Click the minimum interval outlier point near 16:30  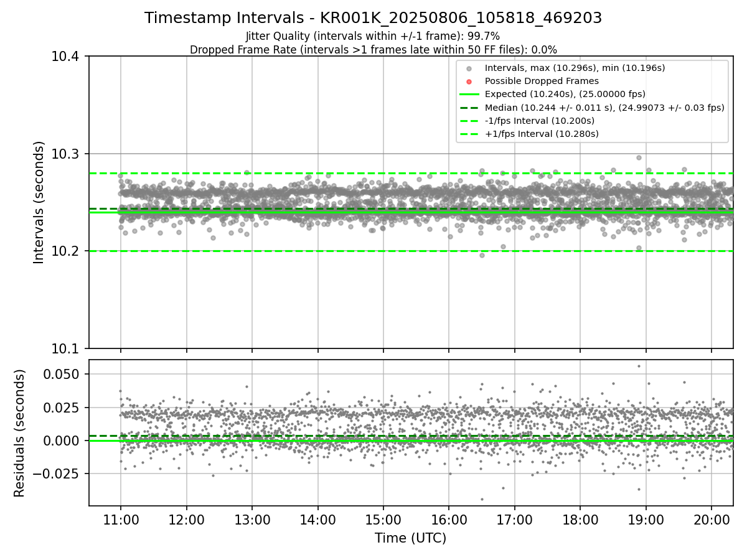(x=482, y=255)
